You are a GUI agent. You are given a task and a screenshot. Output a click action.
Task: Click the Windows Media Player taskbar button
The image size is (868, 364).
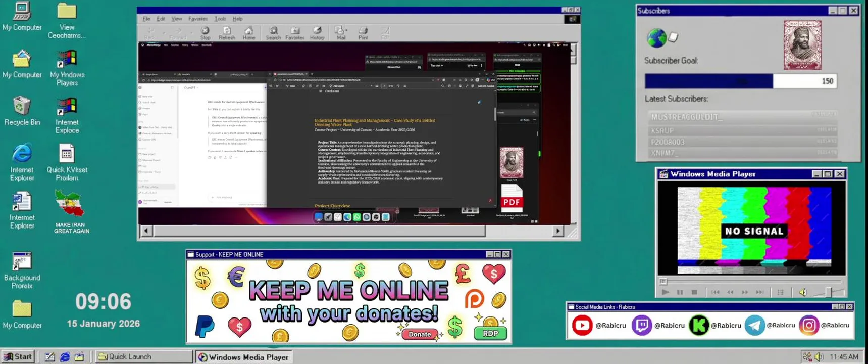243,357
